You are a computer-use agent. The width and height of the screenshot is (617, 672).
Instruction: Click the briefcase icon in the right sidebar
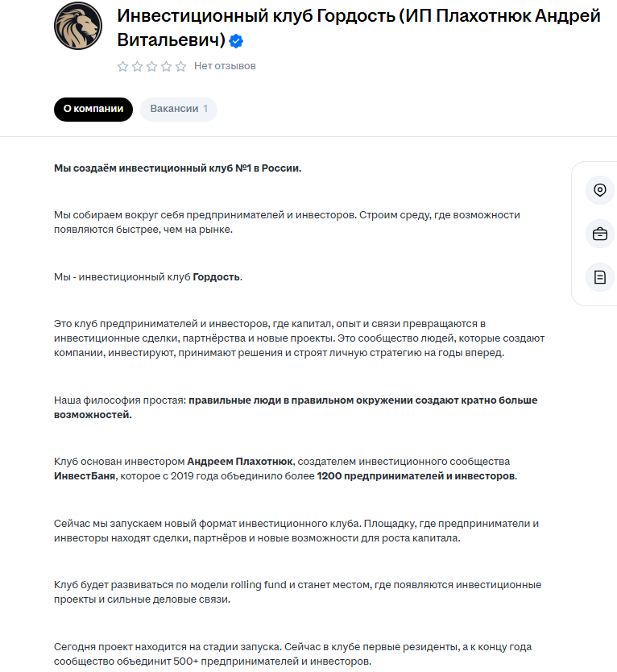(599, 234)
